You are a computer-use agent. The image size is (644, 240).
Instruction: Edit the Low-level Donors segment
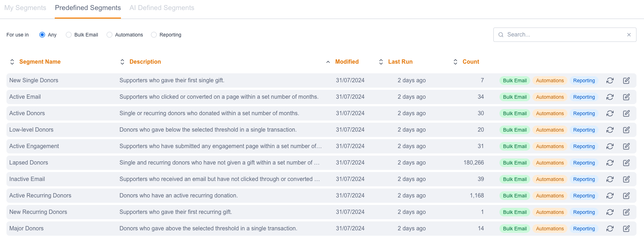pos(626,130)
